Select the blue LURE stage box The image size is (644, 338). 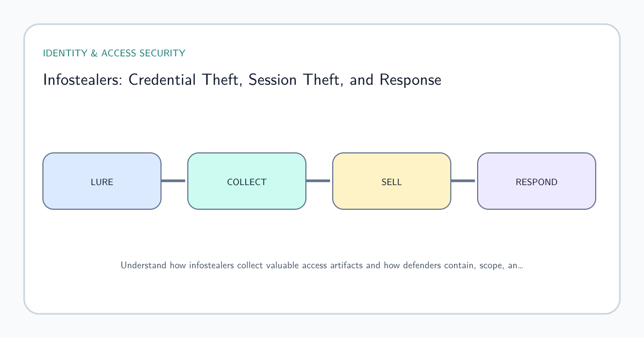point(102,181)
